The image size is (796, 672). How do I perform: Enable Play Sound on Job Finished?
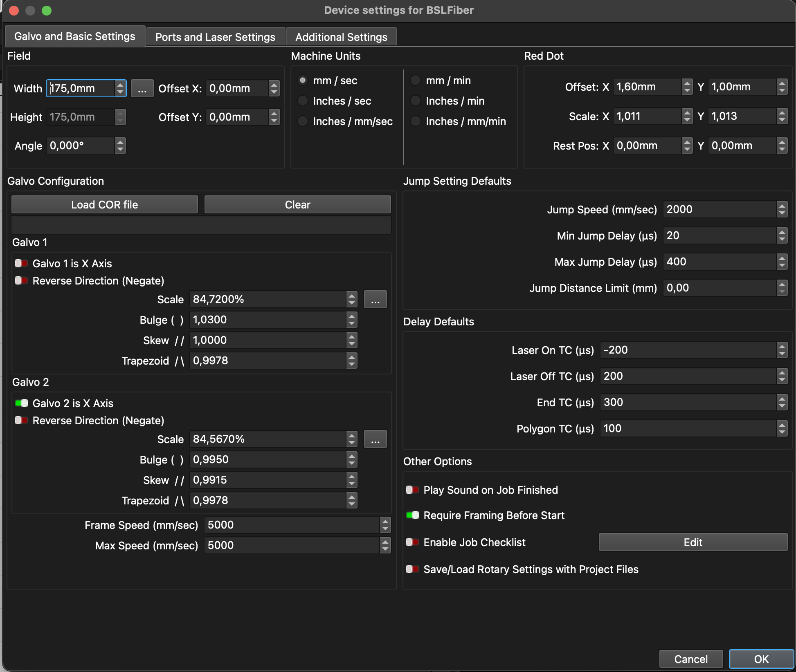tap(412, 490)
